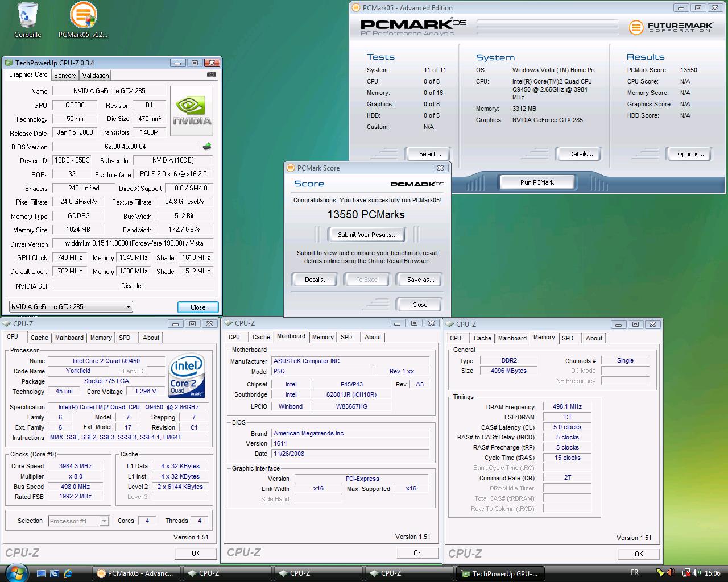Click the Futuremark Corporation logo
This screenshot has width=728, height=582.
click(670, 27)
